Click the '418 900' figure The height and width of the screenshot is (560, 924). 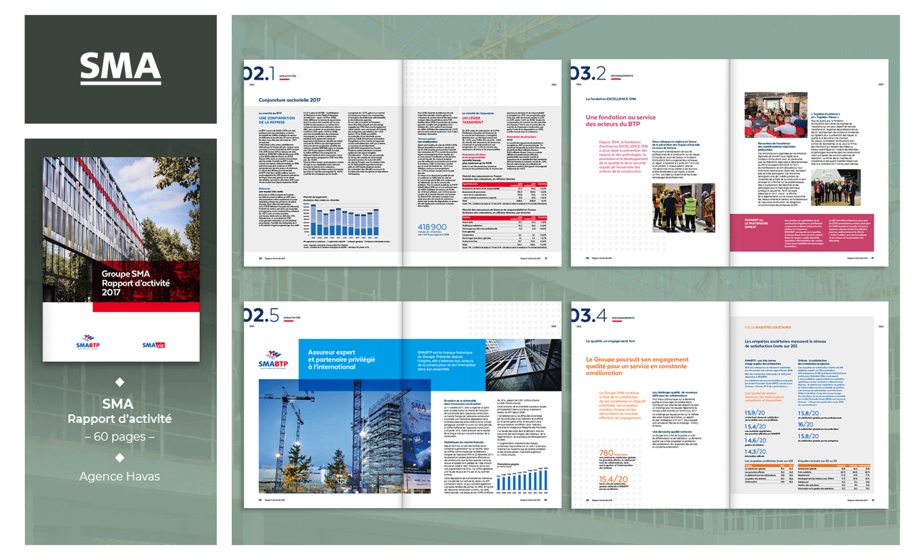433,227
